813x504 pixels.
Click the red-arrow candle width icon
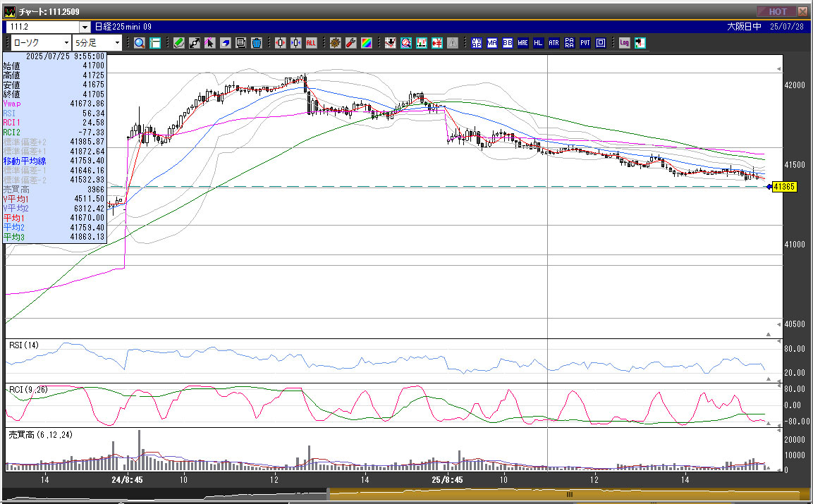(x=281, y=43)
